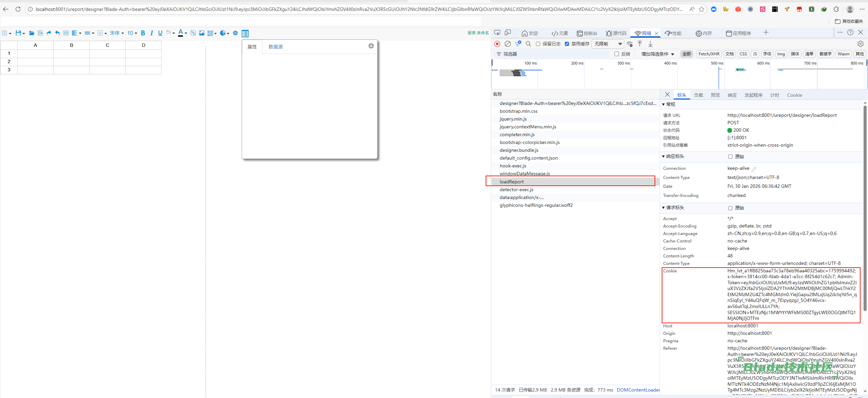The image size is (868, 398).
Task: Open report settings gear icon
Action: click(235, 33)
